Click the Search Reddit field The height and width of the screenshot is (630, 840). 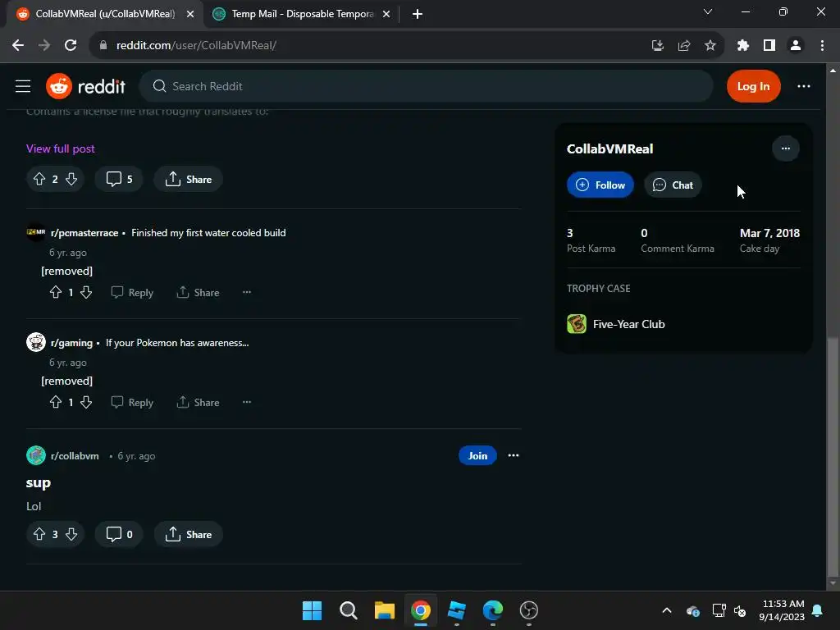[x=426, y=86]
